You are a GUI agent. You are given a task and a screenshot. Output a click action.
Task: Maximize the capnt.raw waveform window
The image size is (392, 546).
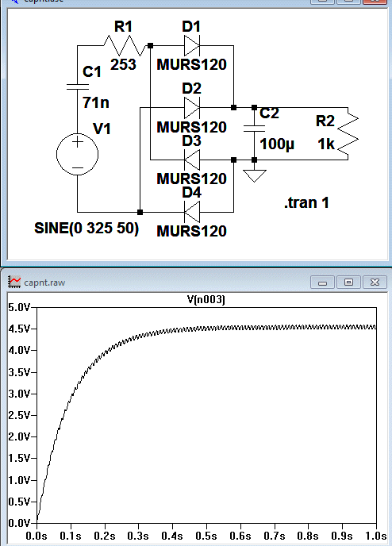[x=348, y=282]
